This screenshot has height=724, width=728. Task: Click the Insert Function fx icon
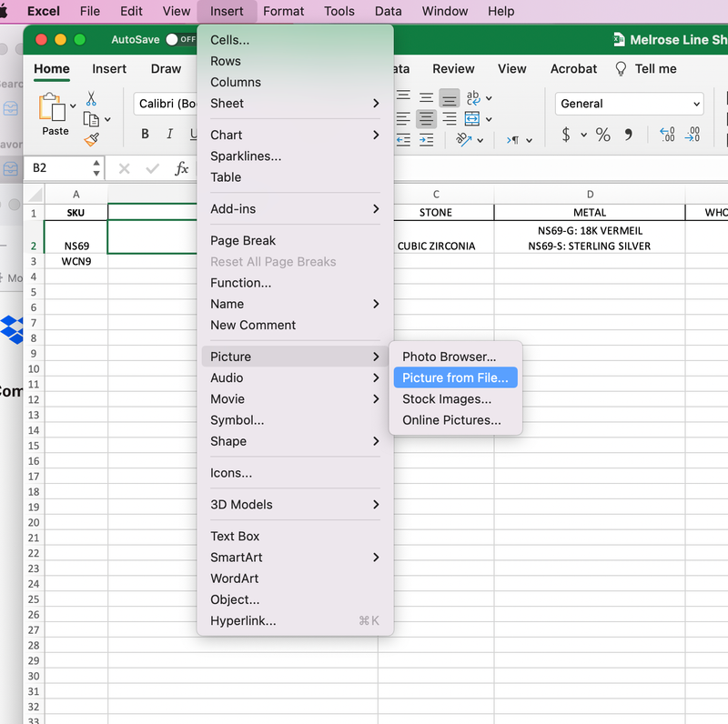182,168
